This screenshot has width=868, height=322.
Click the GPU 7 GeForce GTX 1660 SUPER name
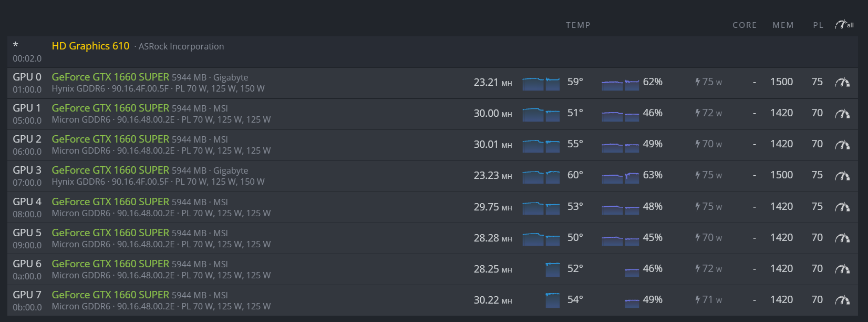(x=110, y=295)
